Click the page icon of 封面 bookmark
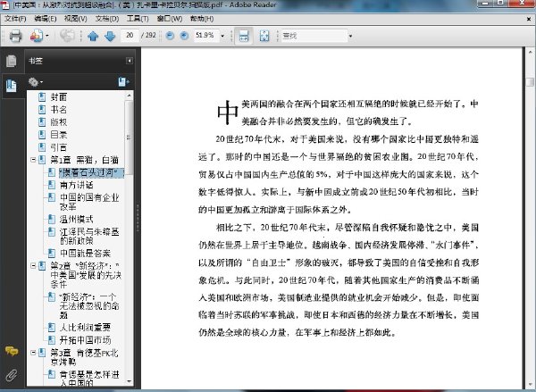 pyautogui.click(x=42, y=97)
